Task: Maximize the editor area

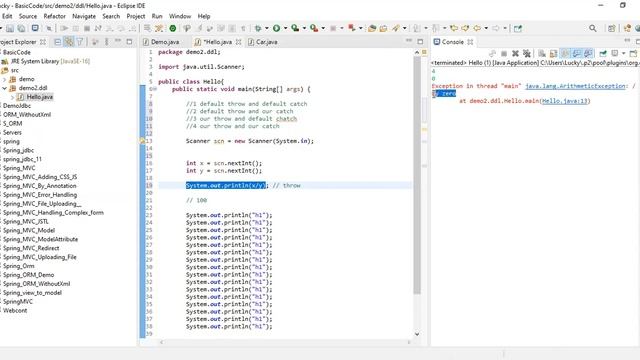Action: [420, 41]
